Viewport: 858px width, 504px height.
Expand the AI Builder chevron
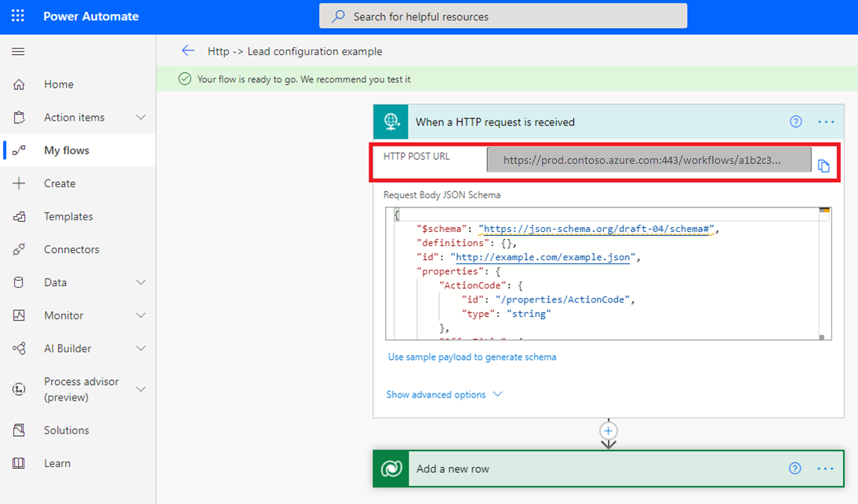[140, 348]
